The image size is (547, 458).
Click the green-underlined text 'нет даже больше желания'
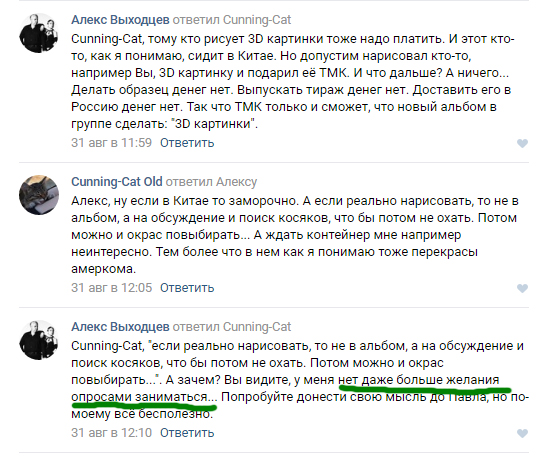click(x=419, y=380)
